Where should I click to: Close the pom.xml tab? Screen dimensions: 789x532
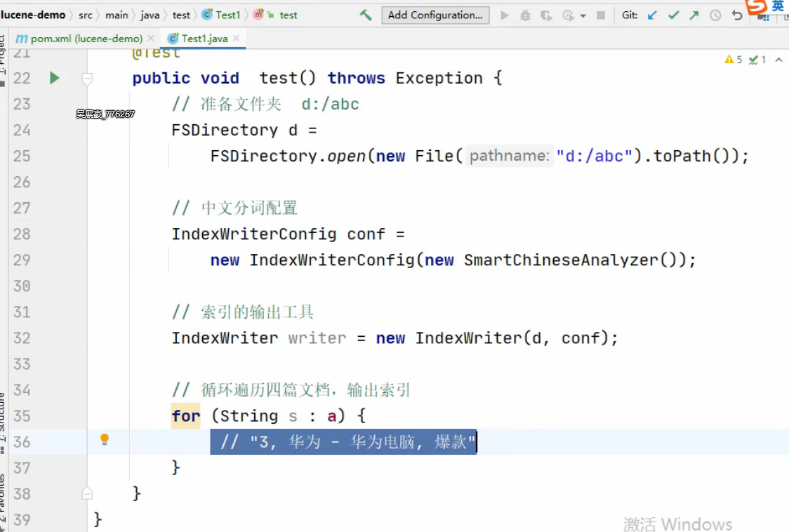click(x=151, y=38)
